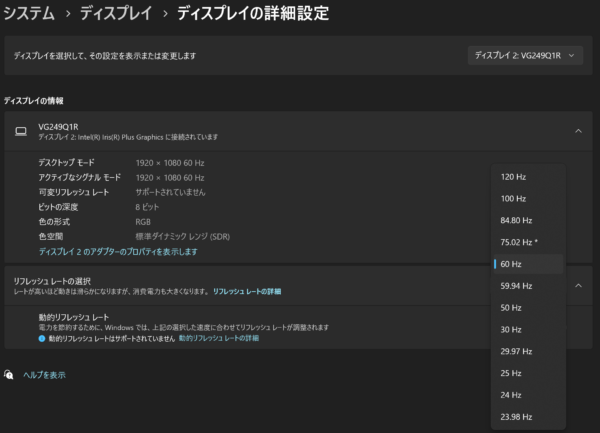Image resolution: width=600 pixels, height=433 pixels.
Task: Click the help icon next to ヘルプを表示
Action: pos(10,375)
